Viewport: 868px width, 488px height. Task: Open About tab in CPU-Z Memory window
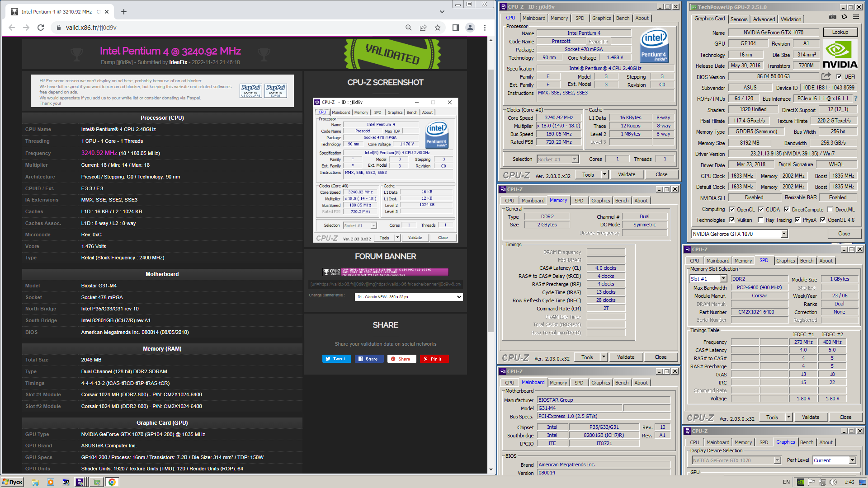[641, 201]
